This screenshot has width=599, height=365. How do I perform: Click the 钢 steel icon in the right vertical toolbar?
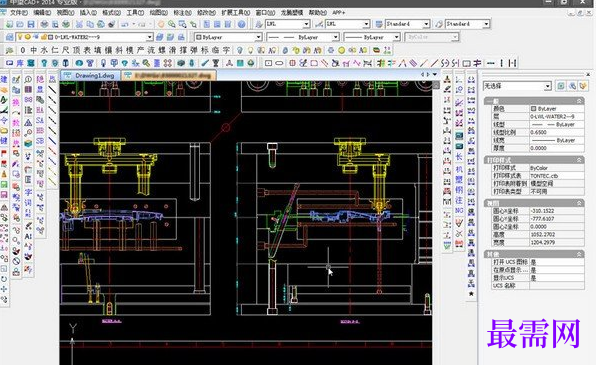pyautogui.click(x=459, y=190)
